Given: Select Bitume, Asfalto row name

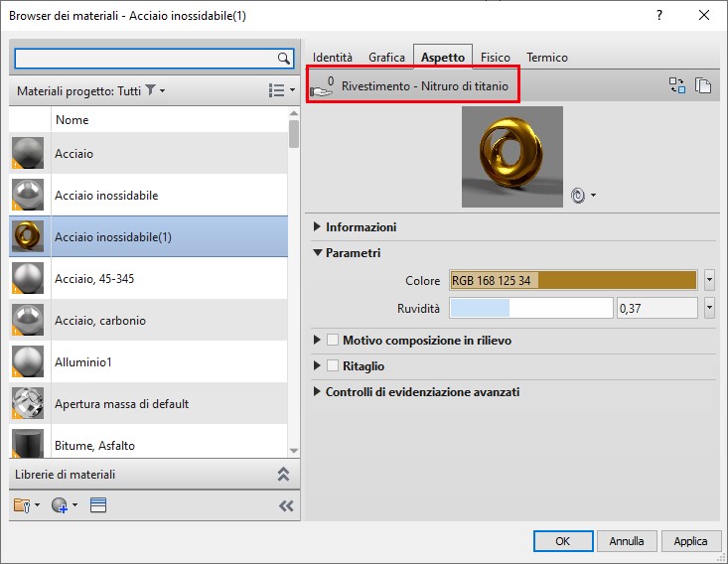Looking at the screenshot, I should pyautogui.click(x=94, y=446).
